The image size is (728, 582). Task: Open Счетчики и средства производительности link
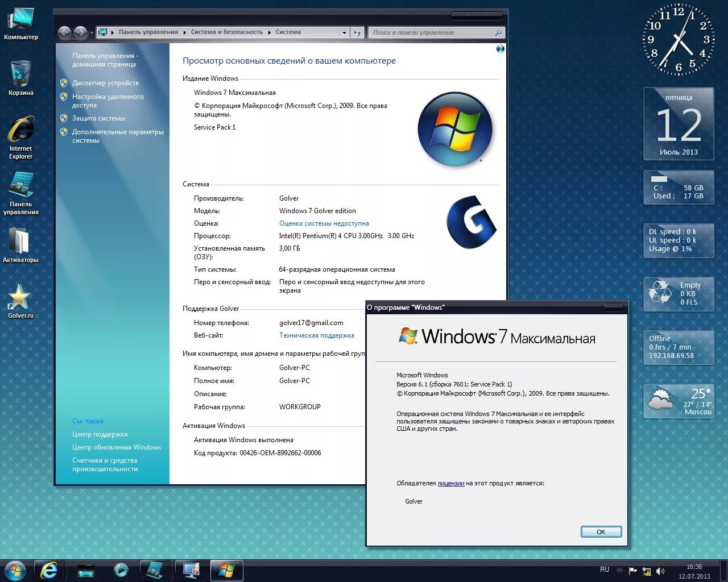105,464
